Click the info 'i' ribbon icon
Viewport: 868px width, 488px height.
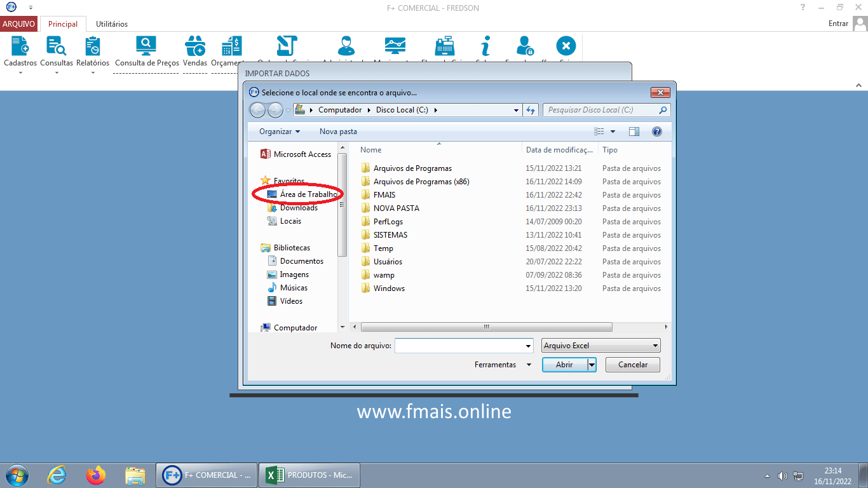pos(485,46)
